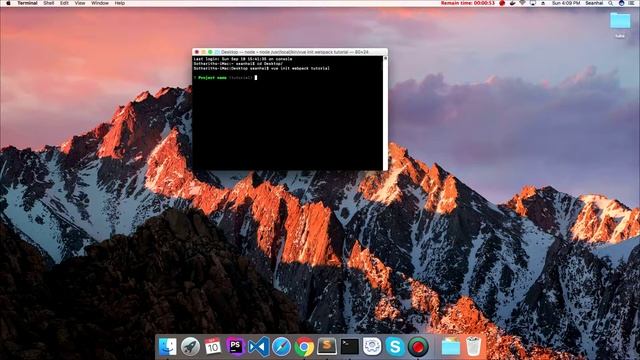Click the 'Last login' line in Terminal
Viewport: 640px width, 360px height.
242,59
